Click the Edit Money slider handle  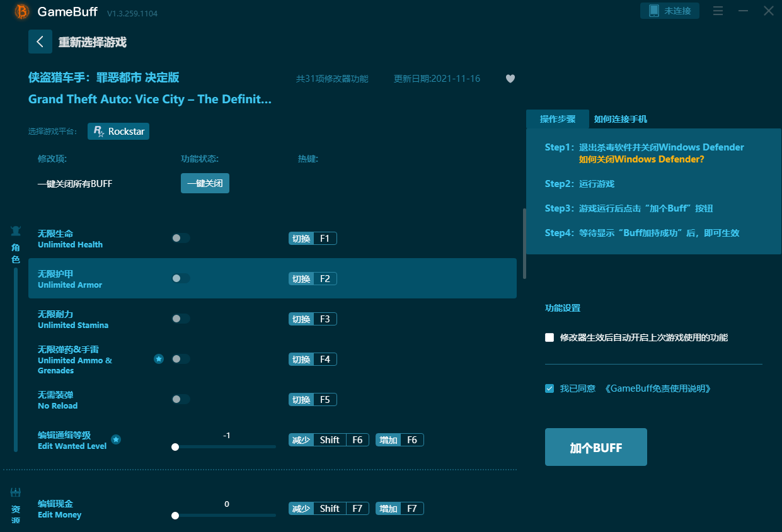175,516
